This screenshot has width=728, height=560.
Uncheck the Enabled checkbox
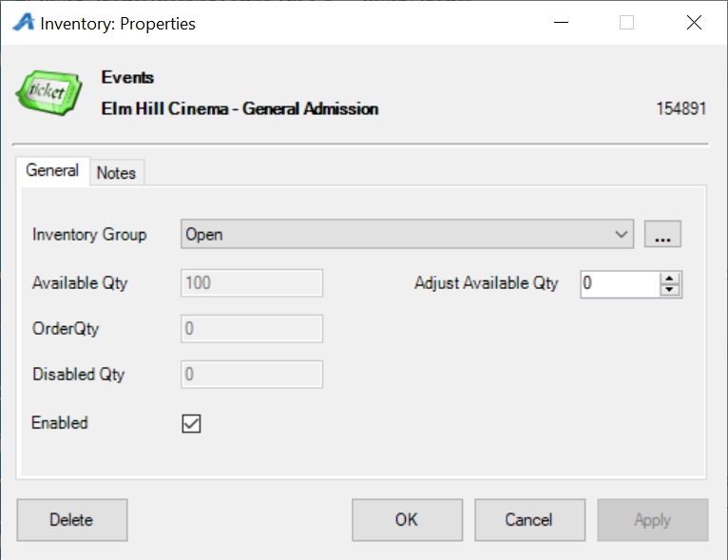(191, 423)
